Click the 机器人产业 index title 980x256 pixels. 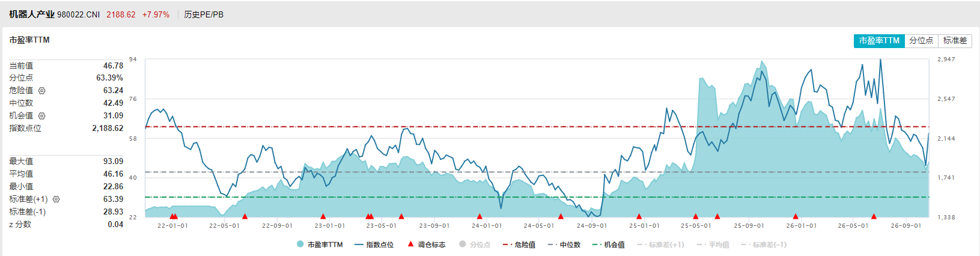32,14
